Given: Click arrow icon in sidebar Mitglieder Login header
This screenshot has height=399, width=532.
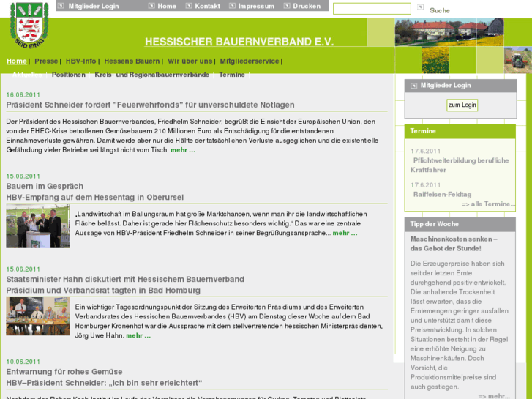Looking at the screenshot, I should (x=413, y=86).
